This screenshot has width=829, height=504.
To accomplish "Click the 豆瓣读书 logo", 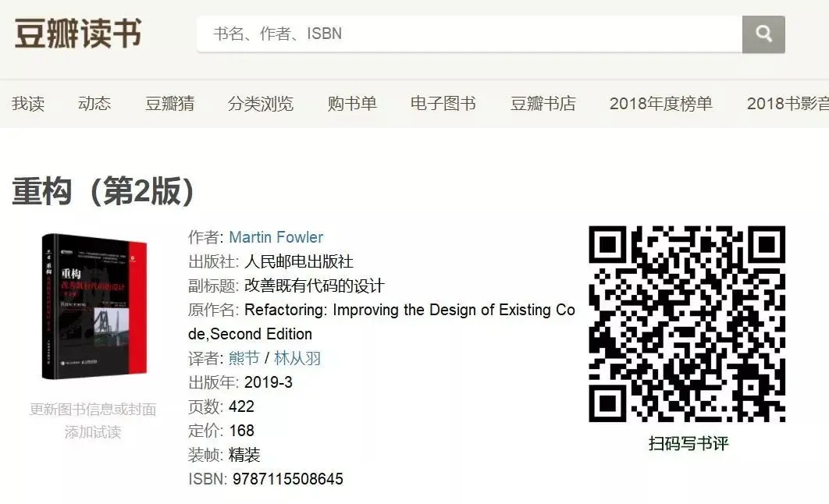I will (x=78, y=34).
